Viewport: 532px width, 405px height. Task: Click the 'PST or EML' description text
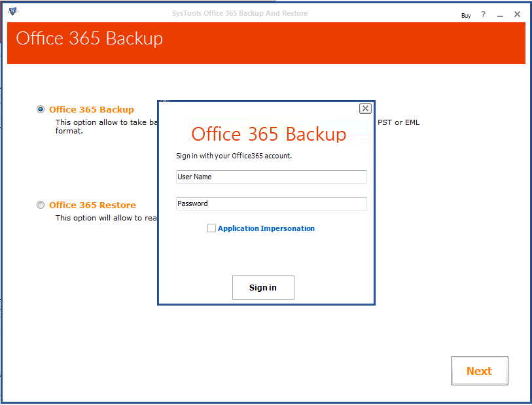pyautogui.click(x=399, y=122)
